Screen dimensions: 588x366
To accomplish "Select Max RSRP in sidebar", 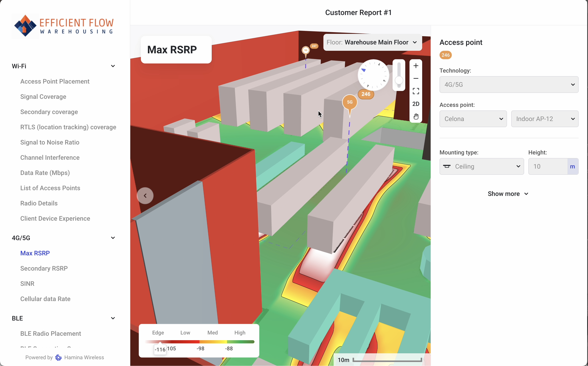I will pos(35,253).
